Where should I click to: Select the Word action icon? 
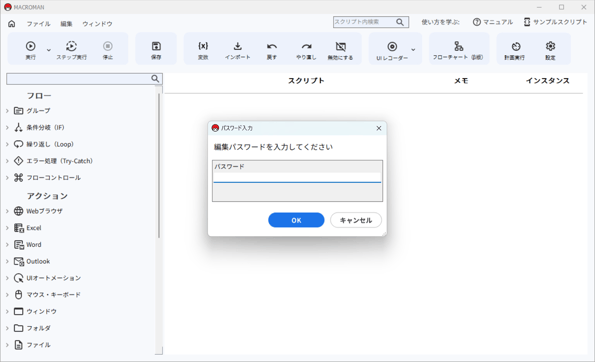[x=19, y=245]
